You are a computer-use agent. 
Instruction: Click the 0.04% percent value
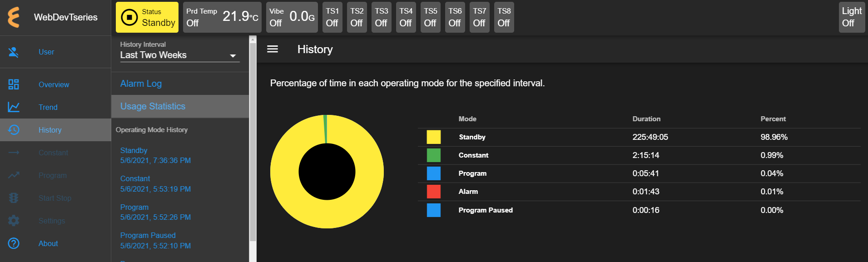[x=772, y=173]
